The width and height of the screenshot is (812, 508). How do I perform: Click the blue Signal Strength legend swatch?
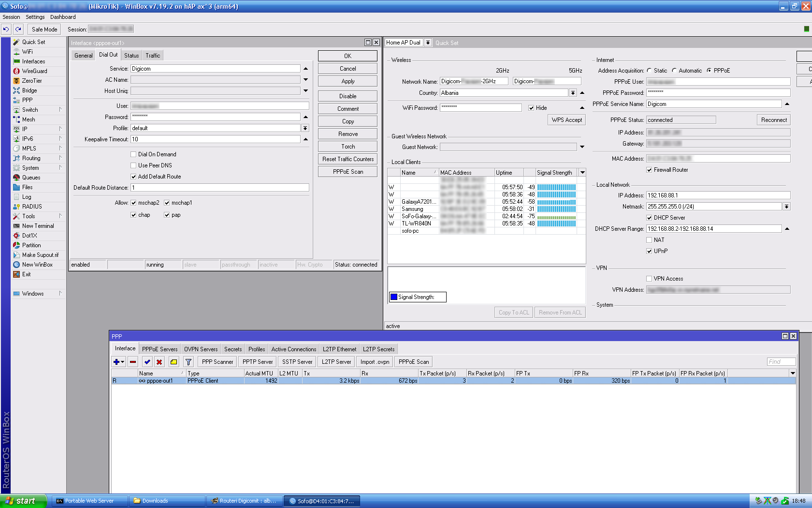coord(394,297)
